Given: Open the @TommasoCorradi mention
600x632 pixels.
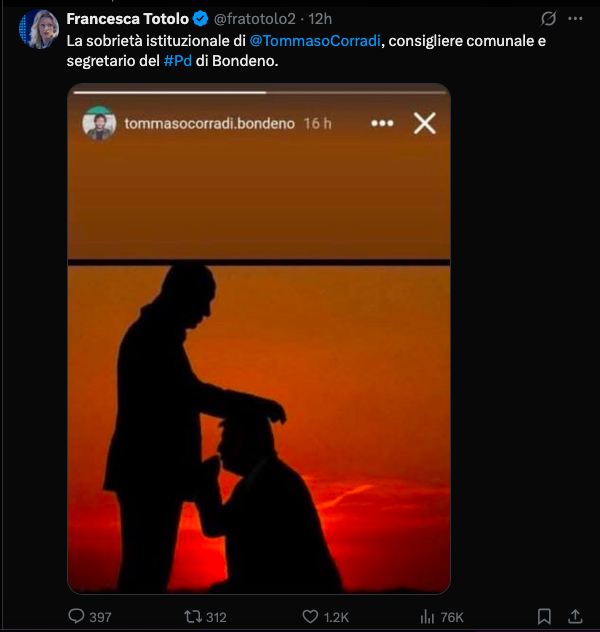Looking at the screenshot, I should click(x=320, y=41).
